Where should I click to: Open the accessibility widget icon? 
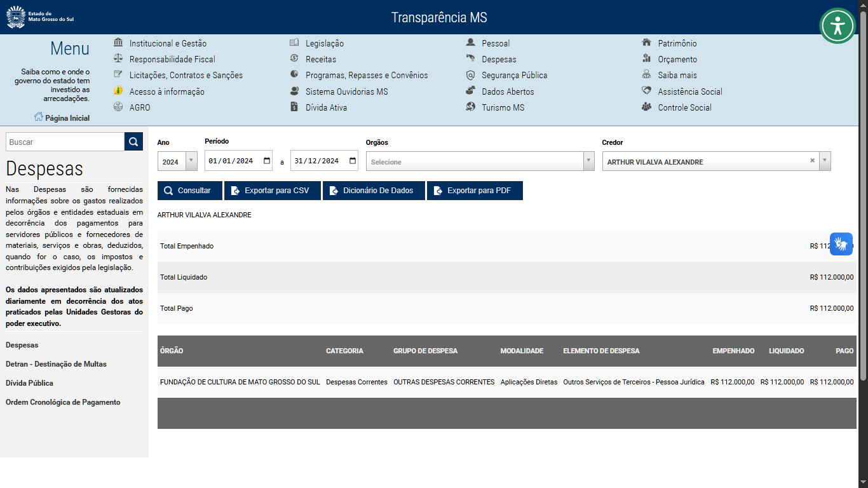pos(837,26)
